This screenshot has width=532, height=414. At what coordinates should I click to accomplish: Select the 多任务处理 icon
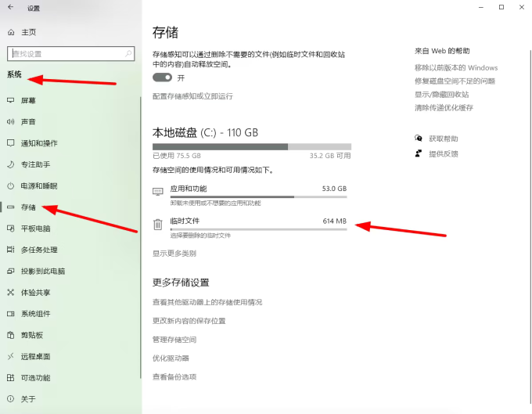click(x=10, y=250)
